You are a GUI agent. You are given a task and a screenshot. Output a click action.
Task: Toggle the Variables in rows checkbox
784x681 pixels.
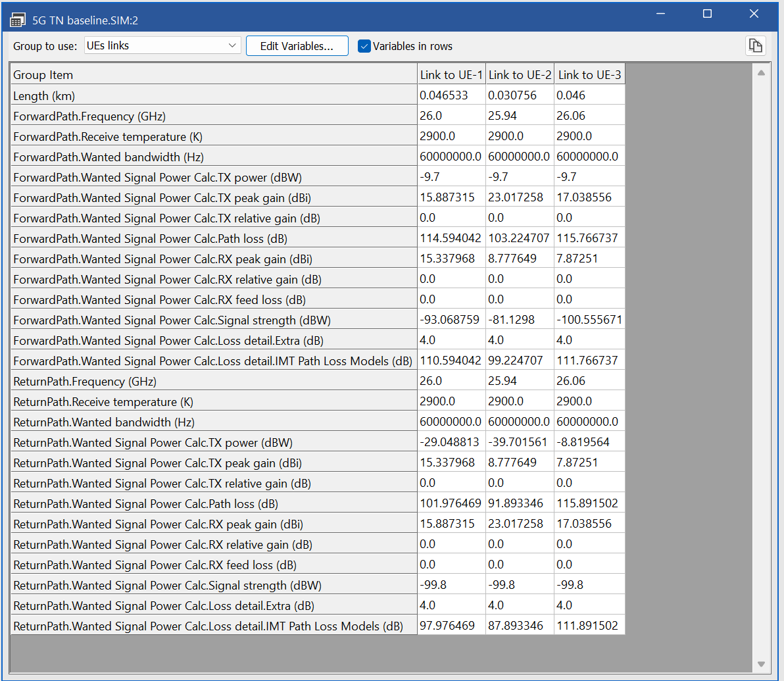click(x=364, y=46)
